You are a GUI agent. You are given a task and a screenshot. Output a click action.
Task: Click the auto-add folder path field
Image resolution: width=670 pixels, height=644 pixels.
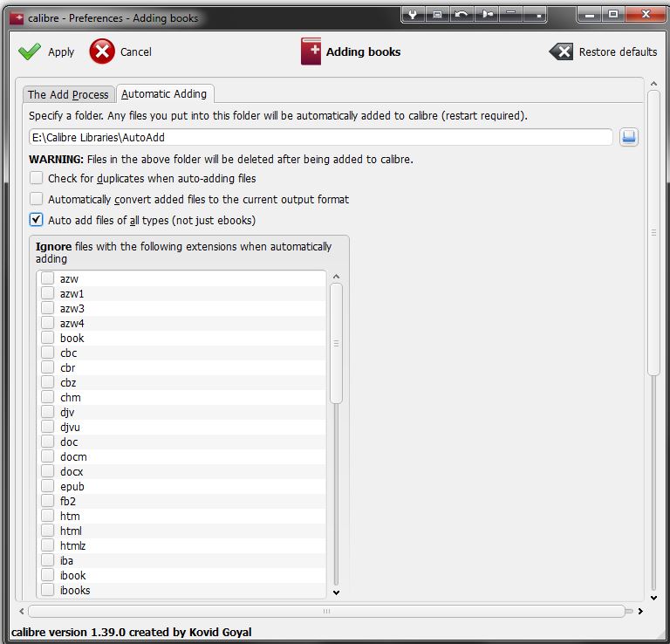coord(321,137)
